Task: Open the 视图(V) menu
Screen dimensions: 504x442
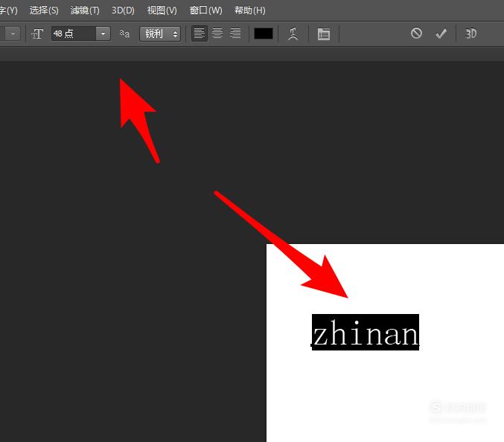Action: 162,10
